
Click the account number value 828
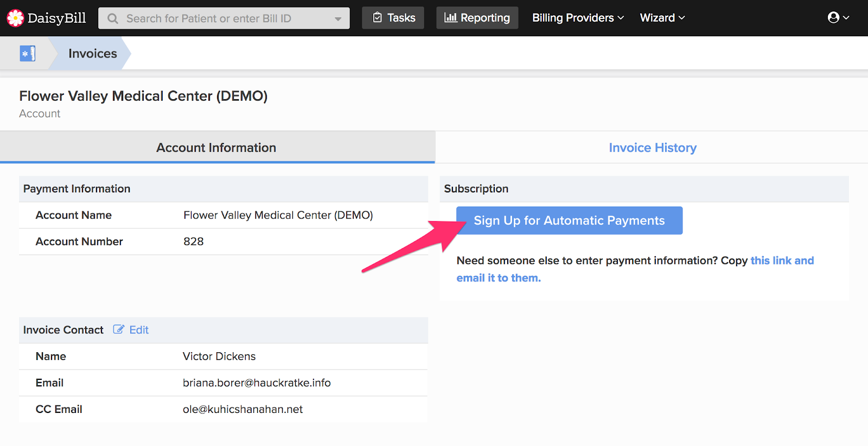pos(194,241)
